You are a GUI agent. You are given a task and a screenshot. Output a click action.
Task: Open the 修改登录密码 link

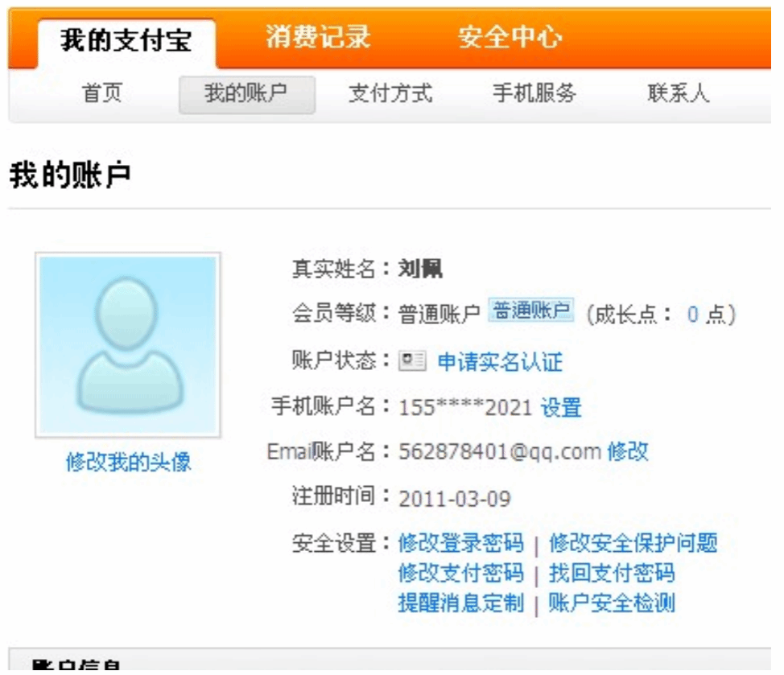point(460,544)
